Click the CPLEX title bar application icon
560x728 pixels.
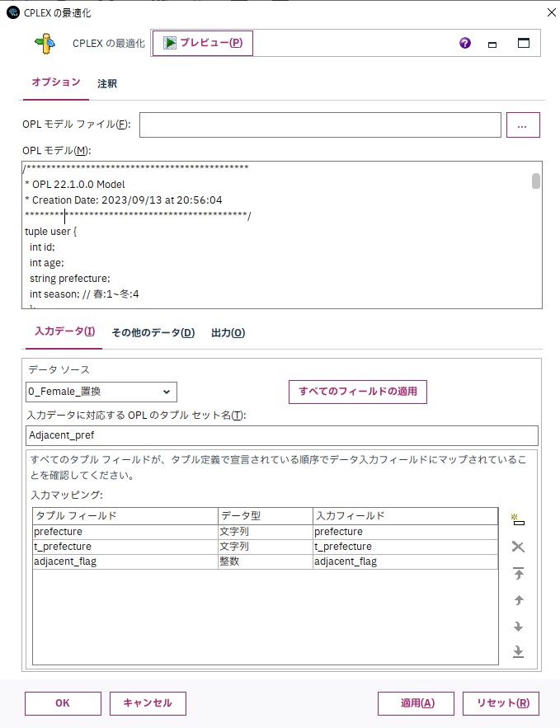pyautogui.click(x=13, y=12)
